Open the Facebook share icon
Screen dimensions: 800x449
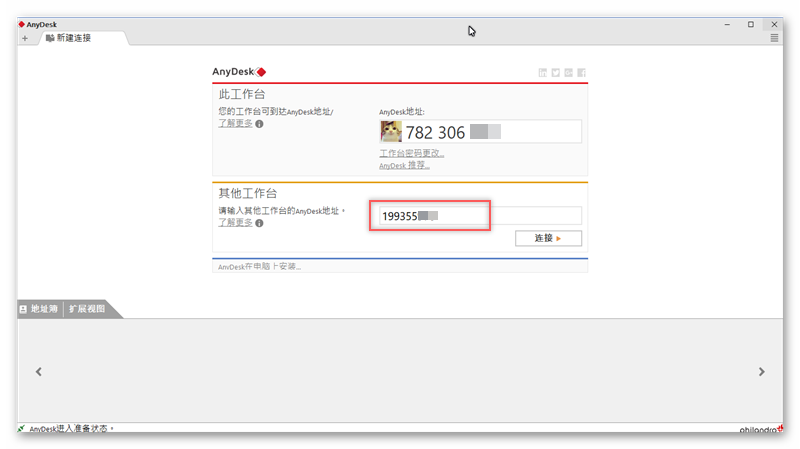[x=581, y=72]
